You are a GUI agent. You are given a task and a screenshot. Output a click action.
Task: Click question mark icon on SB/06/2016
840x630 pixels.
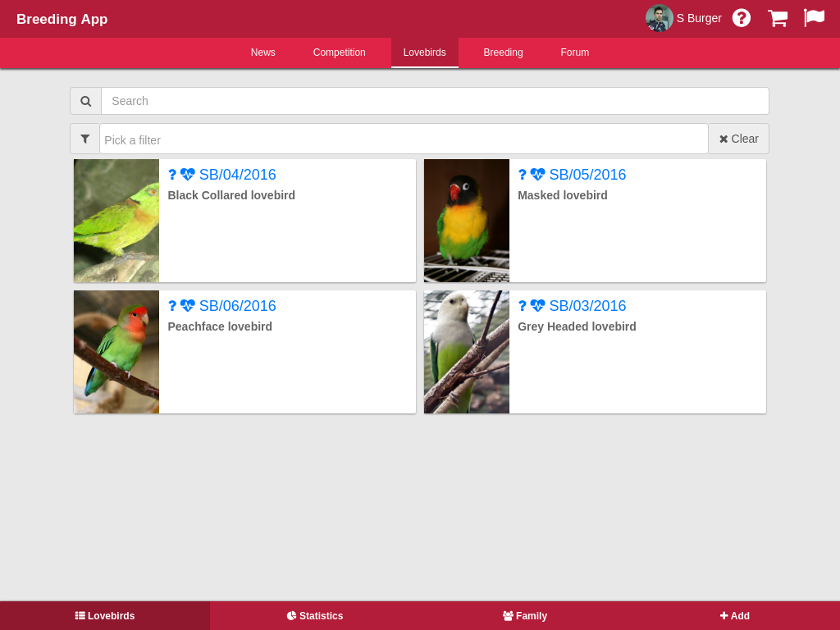point(172,306)
